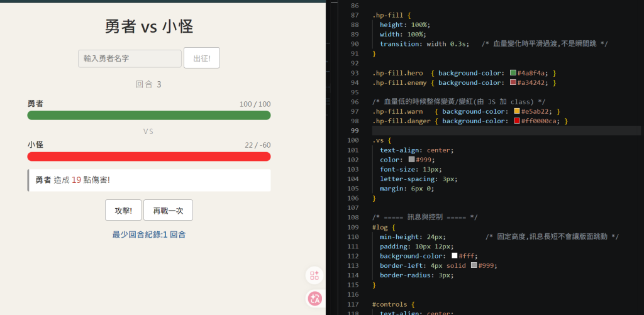Click the 最少回合紀錄:1 回合 text
This screenshot has width=644, height=315.
coord(149,235)
